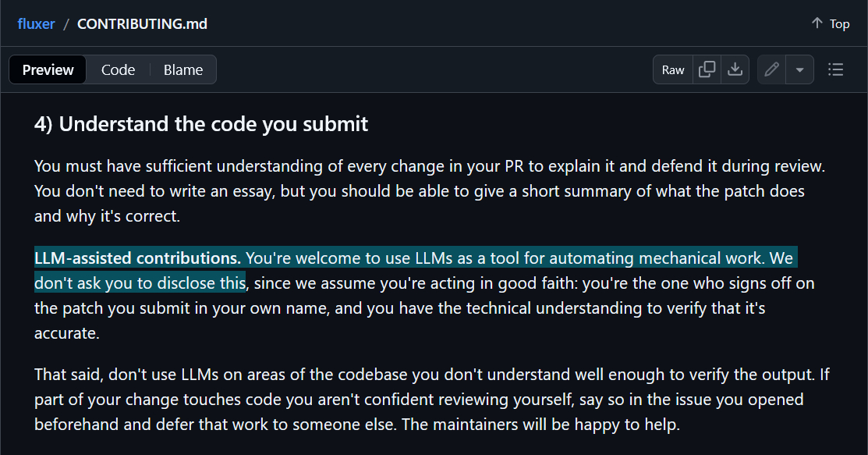Click the highlighted "don't ask you to disclose this" text

coord(140,283)
